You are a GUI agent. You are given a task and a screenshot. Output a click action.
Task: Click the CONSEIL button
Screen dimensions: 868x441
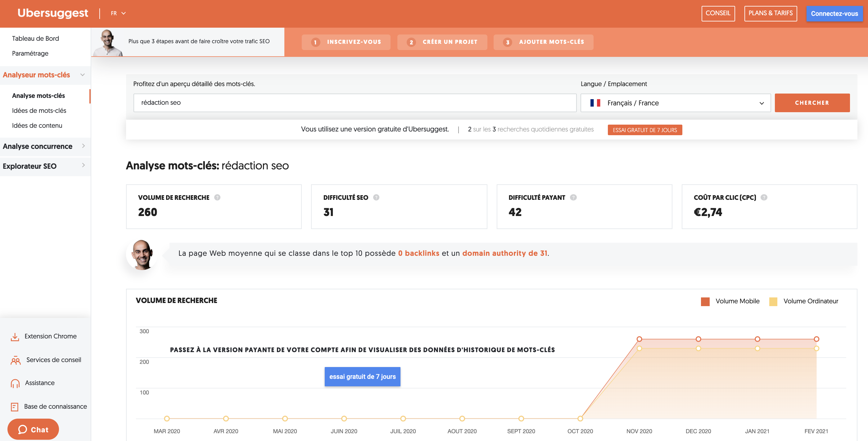pyautogui.click(x=718, y=13)
